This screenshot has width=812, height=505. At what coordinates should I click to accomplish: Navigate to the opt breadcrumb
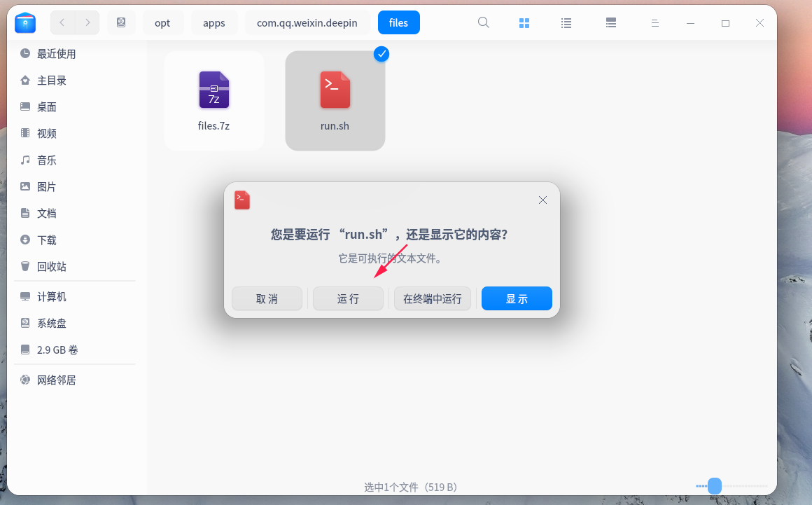pos(162,23)
